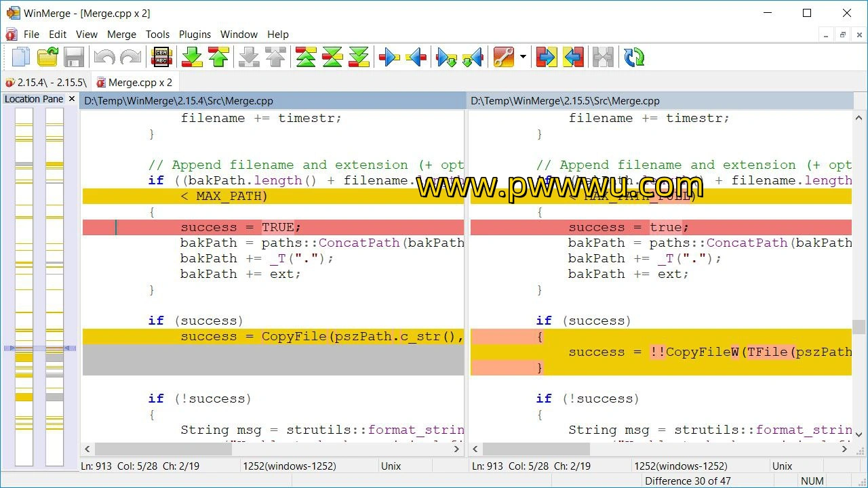Click 'success = true;' in the right pane
This screenshot has width=868, height=488.
pyautogui.click(x=629, y=227)
